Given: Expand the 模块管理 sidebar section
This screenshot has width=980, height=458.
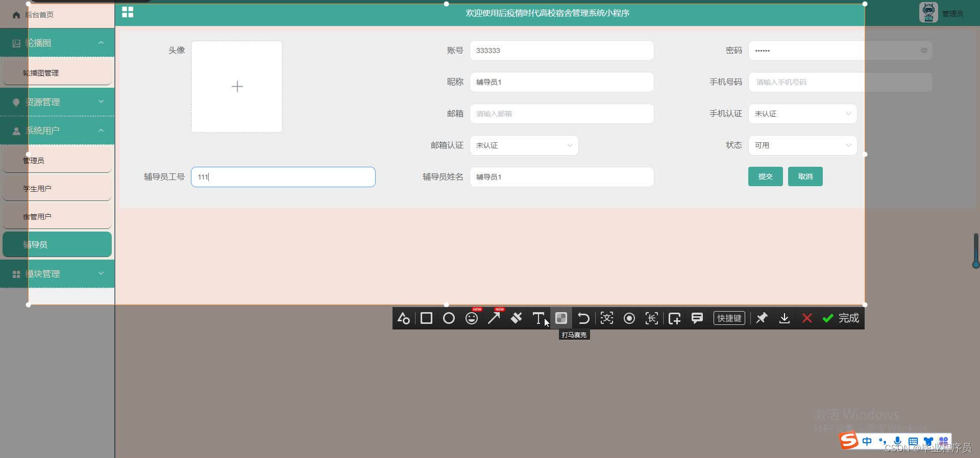Looking at the screenshot, I should coord(57,274).
